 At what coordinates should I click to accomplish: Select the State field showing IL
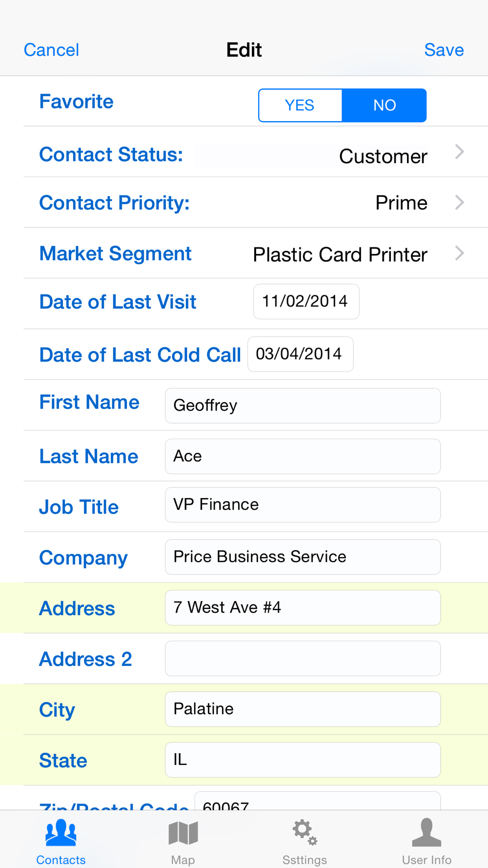click(x=303, y=760)
